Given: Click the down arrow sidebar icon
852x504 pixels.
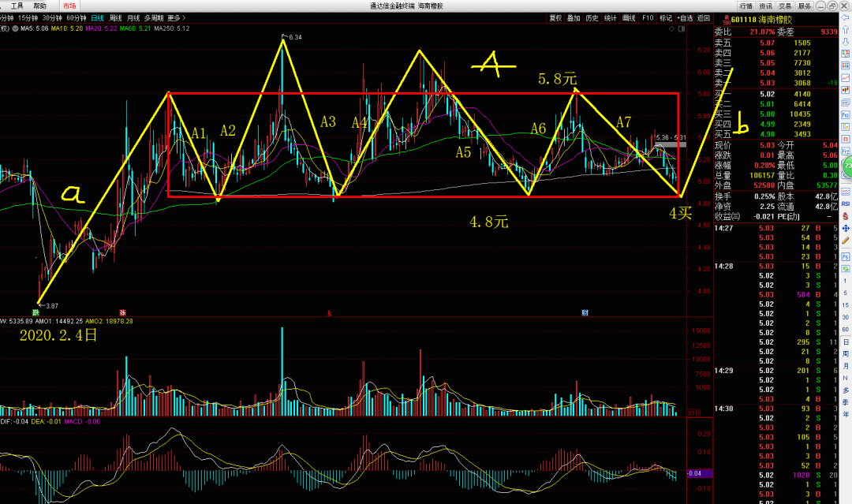Looking at the screenshot, I should (846, 42).
